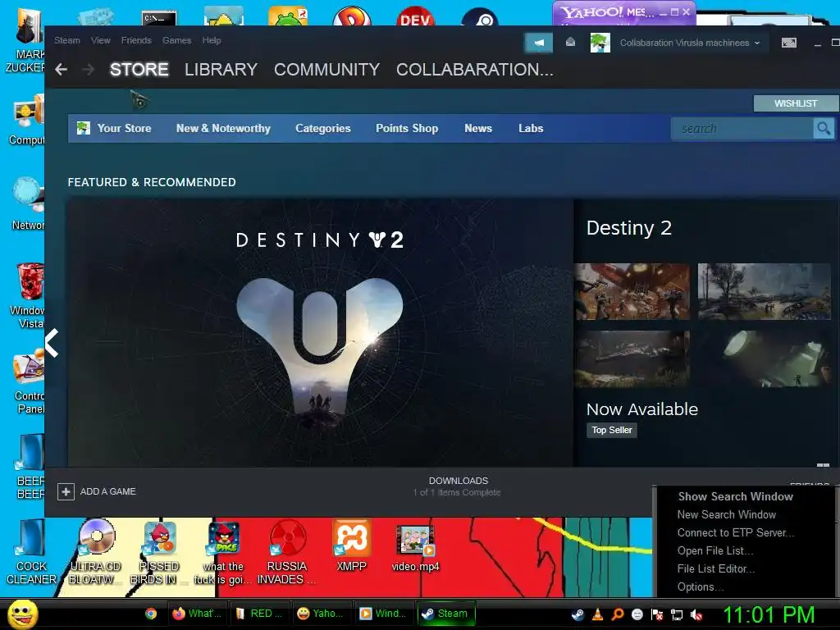Click the WISHLIST button
The height and width of the screenshot is (630, 840).
point(796,103)
